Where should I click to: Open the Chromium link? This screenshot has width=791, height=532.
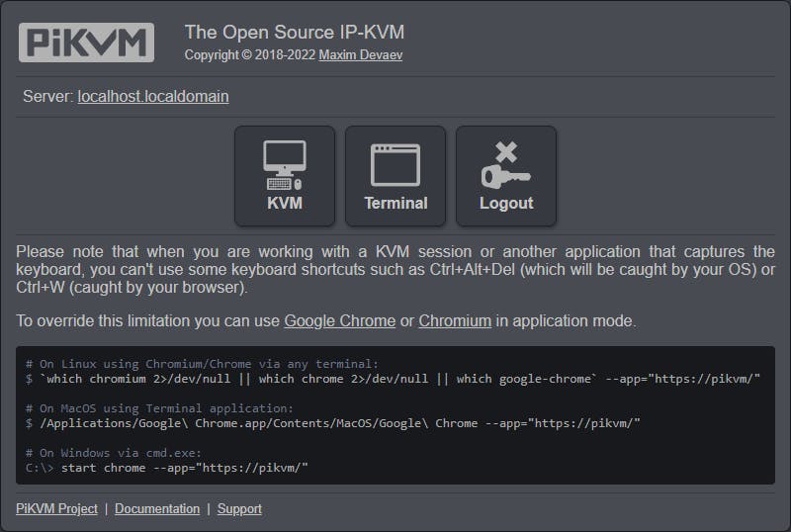coord(455,321)
